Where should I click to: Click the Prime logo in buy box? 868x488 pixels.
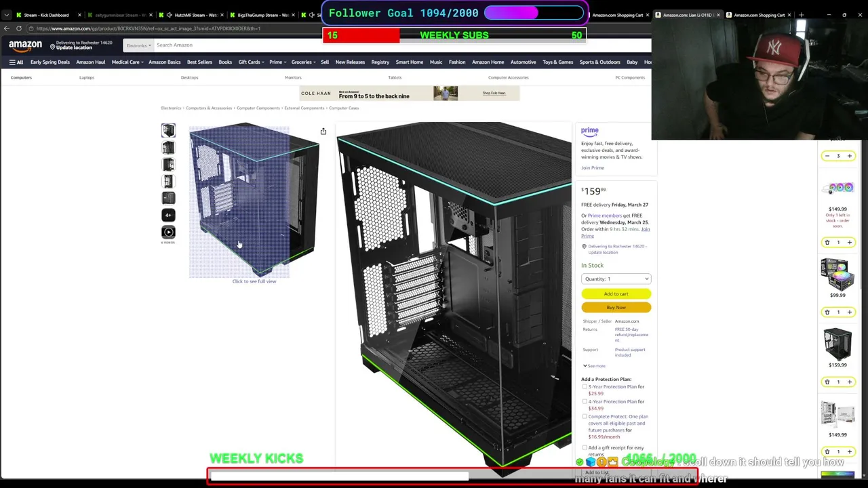[589, 131]
